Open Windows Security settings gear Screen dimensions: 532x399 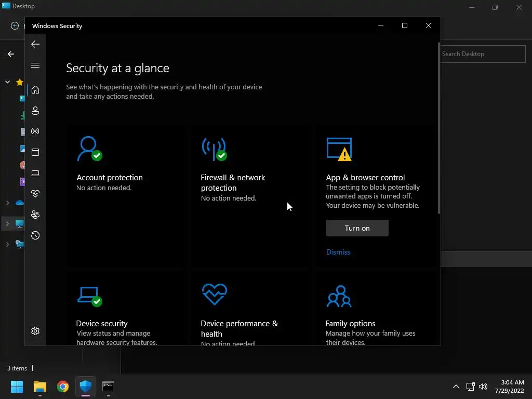pos(35,331)
